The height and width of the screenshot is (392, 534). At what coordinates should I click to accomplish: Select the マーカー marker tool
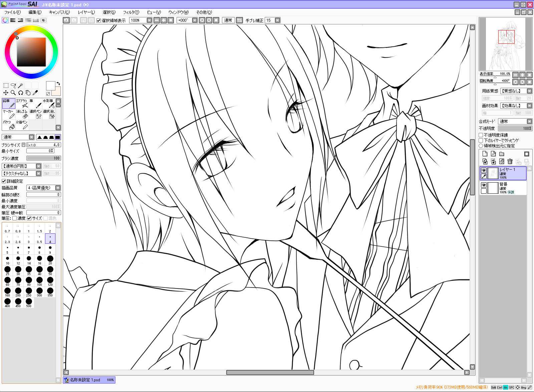pyautogui.click(x=9, y=114)
